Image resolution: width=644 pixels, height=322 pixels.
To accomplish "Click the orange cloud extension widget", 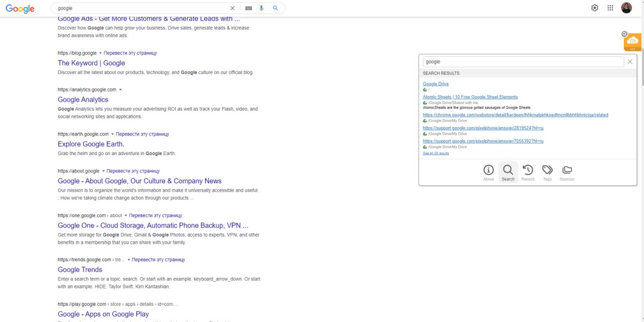I will coord(632,41).
